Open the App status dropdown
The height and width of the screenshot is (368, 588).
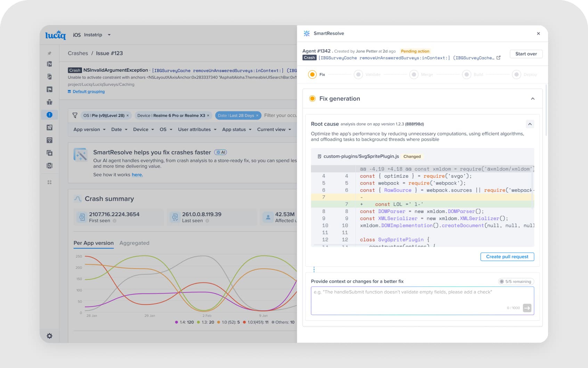click(237, 129)
